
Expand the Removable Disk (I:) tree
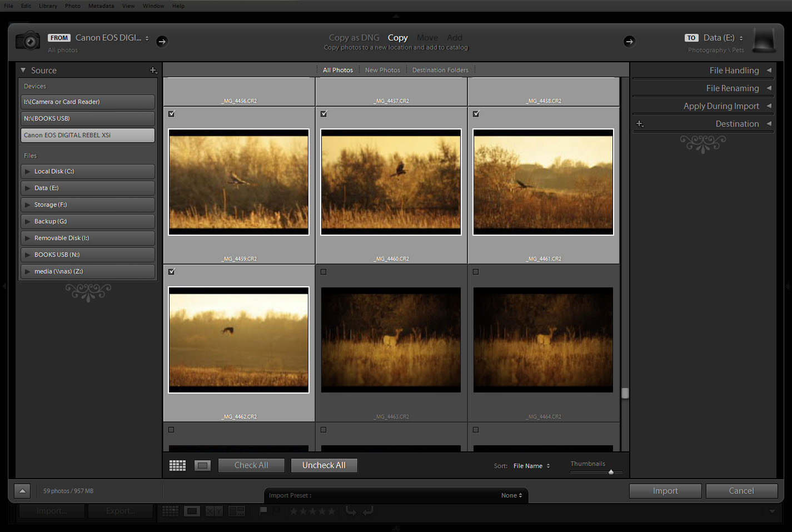point(28,238)
